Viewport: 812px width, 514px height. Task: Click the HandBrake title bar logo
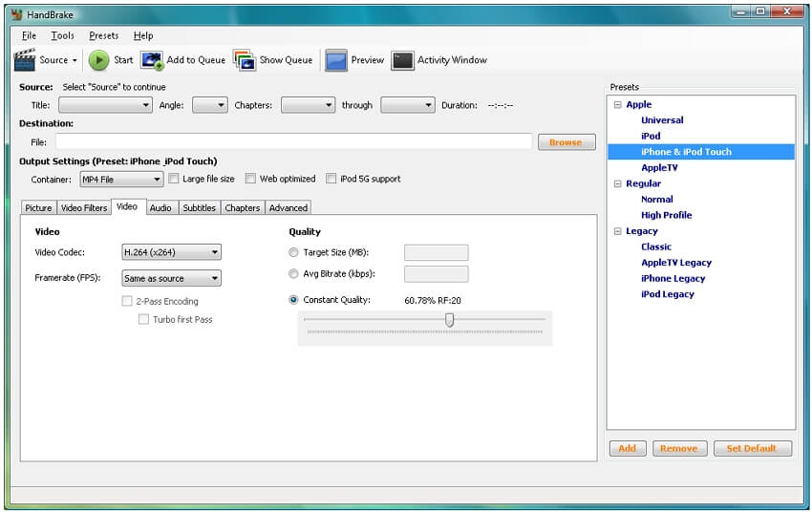(x=17, y=14)
